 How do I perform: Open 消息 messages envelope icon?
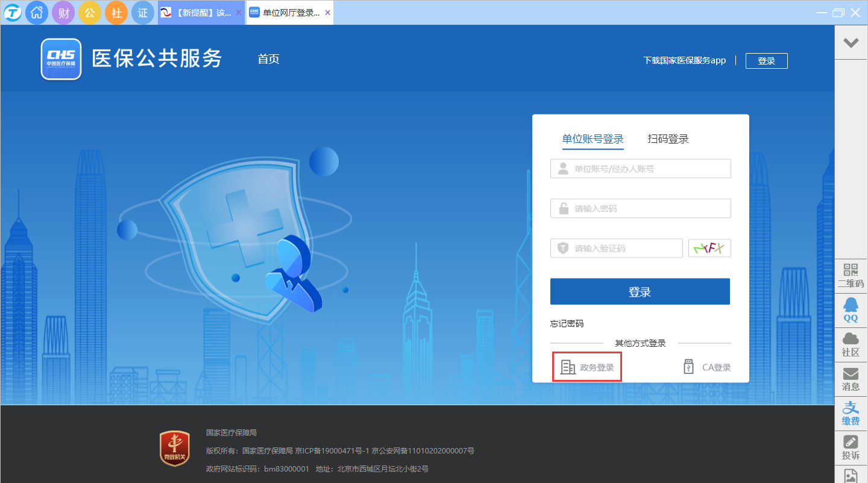pyautogui.click(x=851, y=379)
